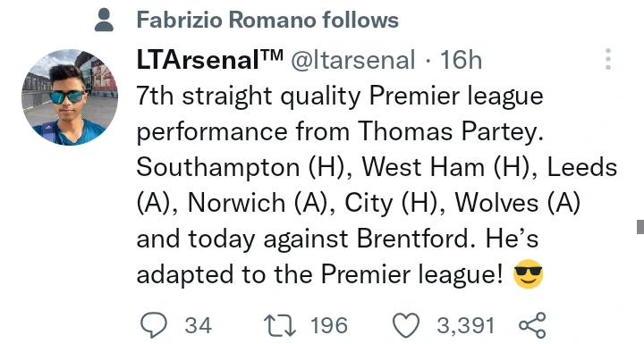Open the Fabrizio Romano follows label
Viewport: 644px width, 344px height.
click(x=267, y=20)
